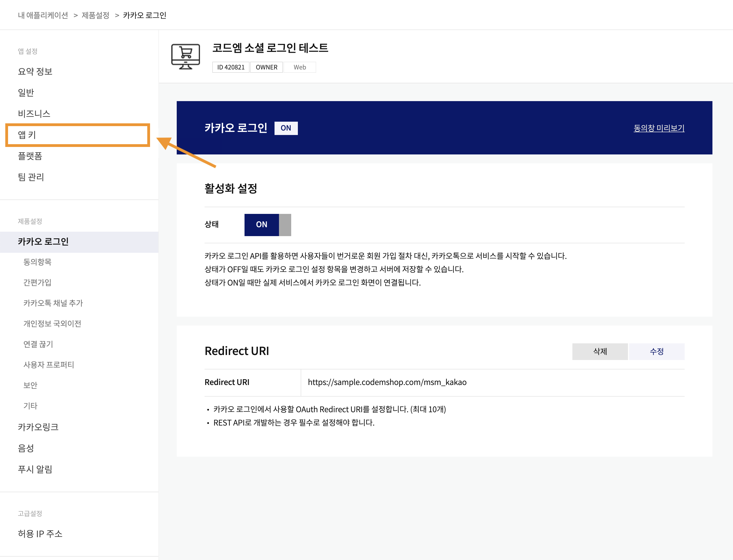Click the note about REST API 필수 설정
Image resolution: width=733 pixels, height=560 pixels.
point(294,423)
